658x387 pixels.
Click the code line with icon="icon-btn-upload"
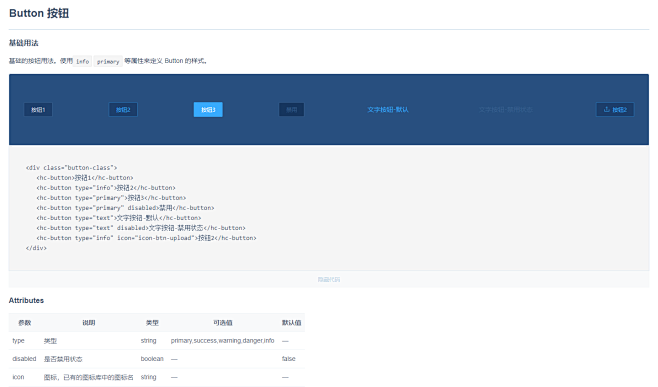(146, 238)
